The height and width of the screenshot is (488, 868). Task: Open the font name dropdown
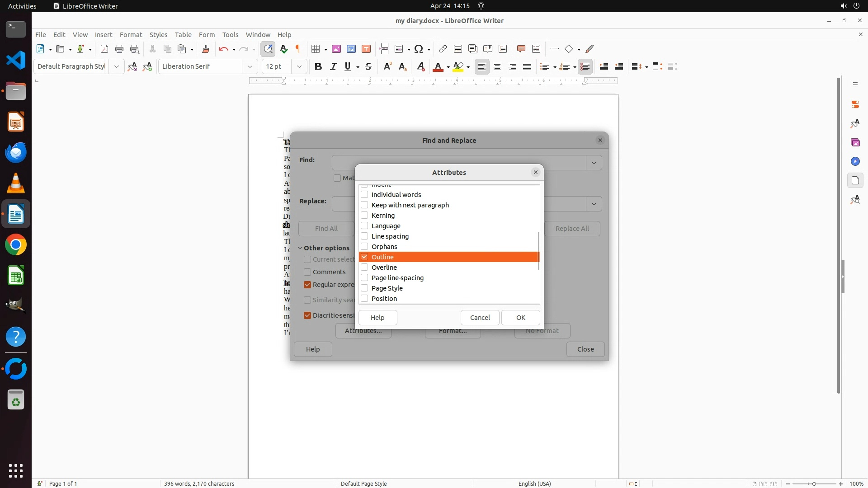tap(250, 66)
